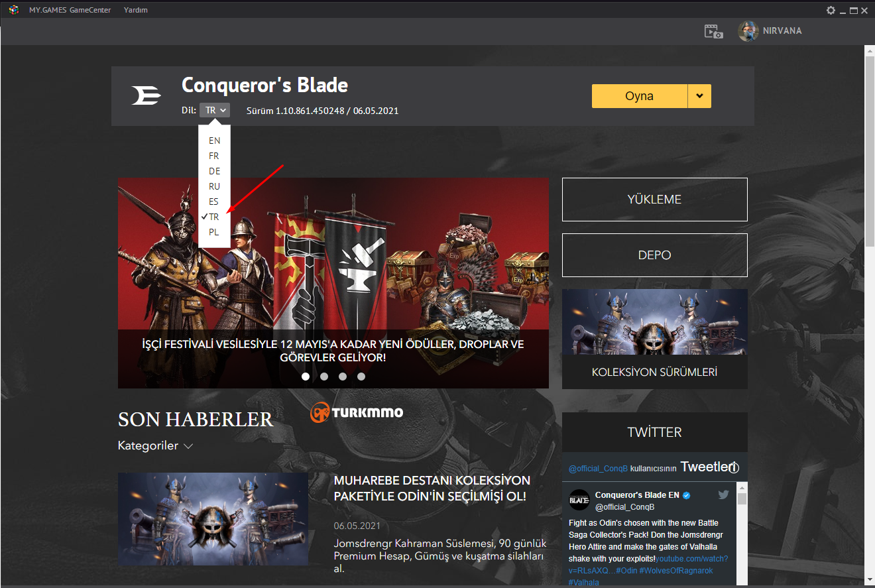Click the yellow Oyna play button
The width and height of the screenshot is (875, 588).
(x=640, y=96)
